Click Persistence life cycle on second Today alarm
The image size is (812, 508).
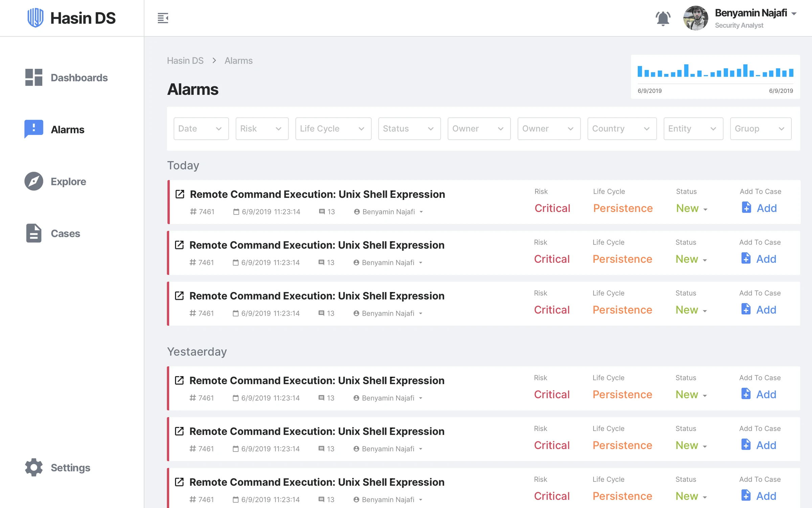coord(622,259)
